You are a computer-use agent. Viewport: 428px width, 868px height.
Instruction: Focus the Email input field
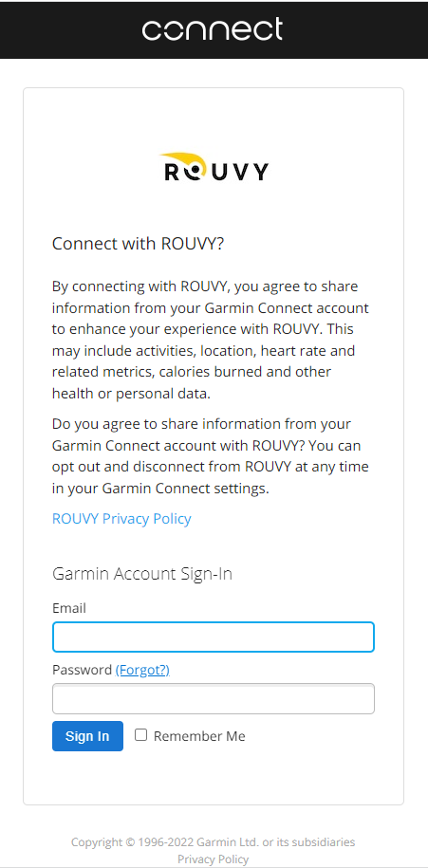[x=214, y=637]
